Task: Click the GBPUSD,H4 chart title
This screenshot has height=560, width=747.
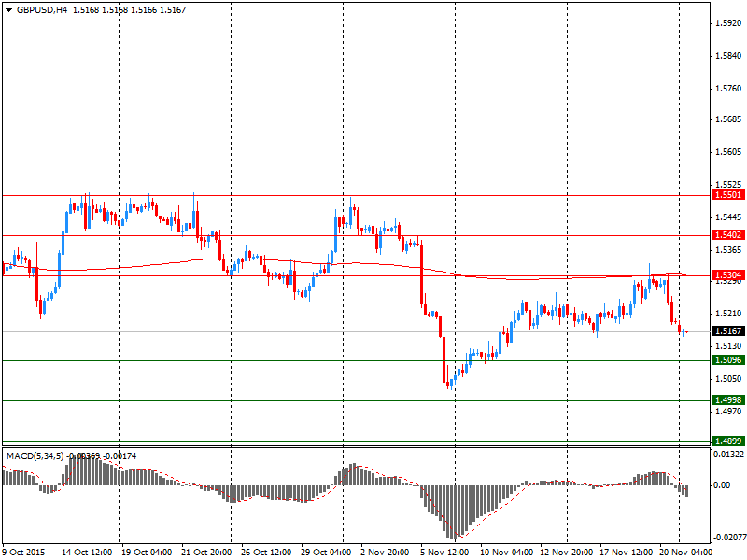Action: [x=42, y=10]
